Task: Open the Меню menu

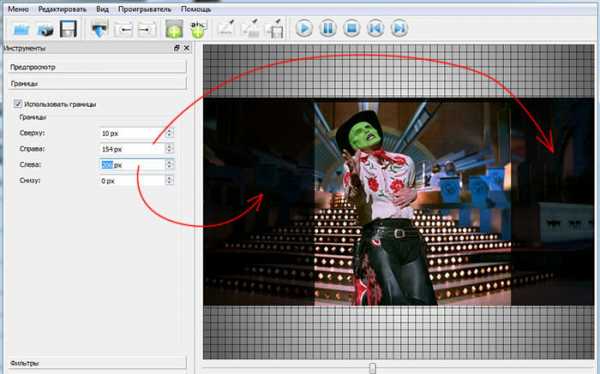Action: (x=18, y=9)
